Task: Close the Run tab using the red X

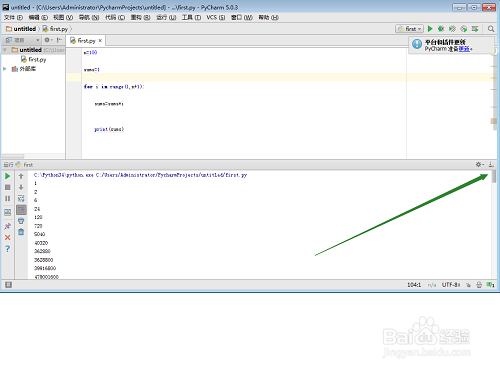Action: (x=7, y=237)
